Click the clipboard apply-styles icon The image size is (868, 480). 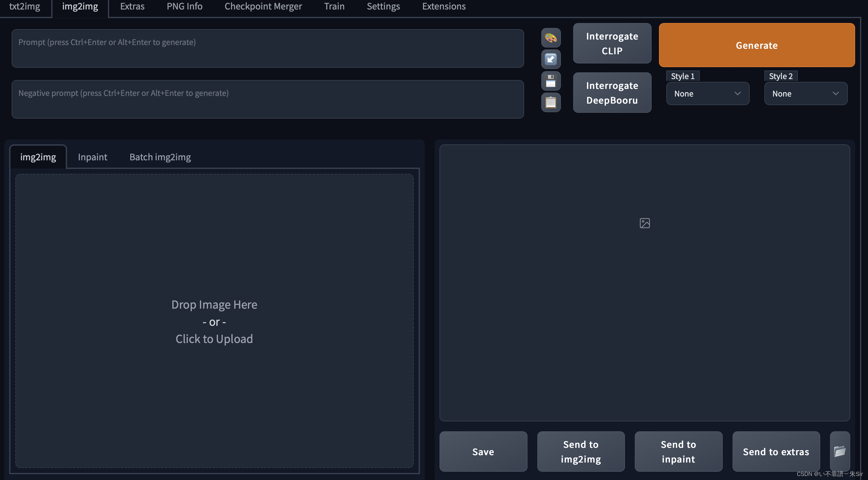pos(550,102)
